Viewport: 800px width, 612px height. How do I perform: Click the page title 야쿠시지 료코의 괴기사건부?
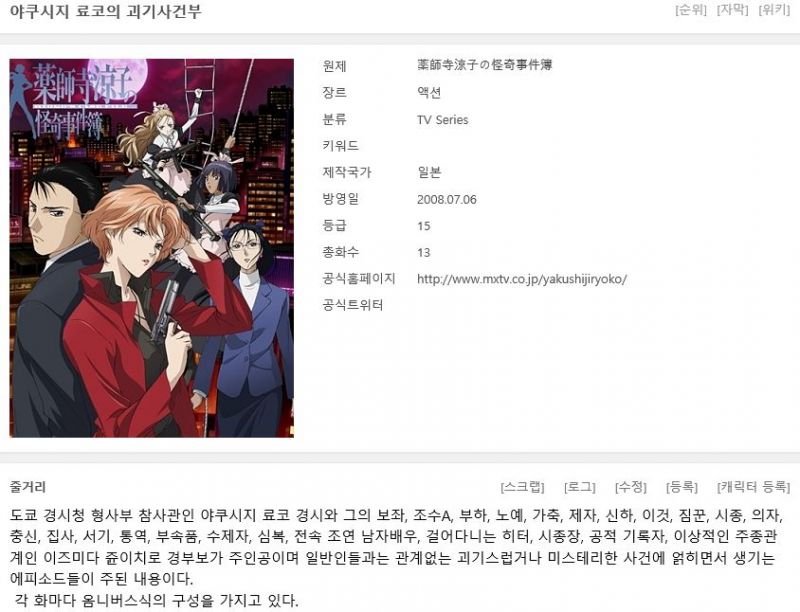[x=106, y=11]
